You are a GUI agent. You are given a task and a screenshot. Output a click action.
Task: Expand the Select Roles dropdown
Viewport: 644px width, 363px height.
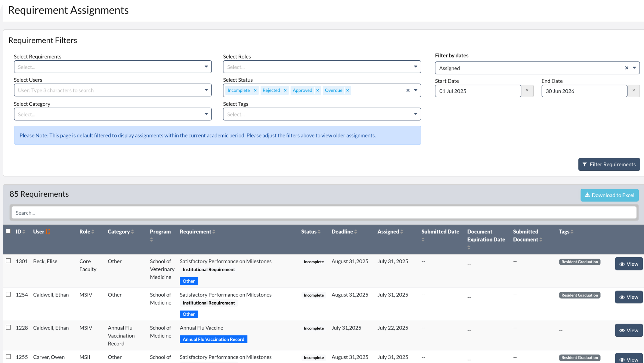322,67
